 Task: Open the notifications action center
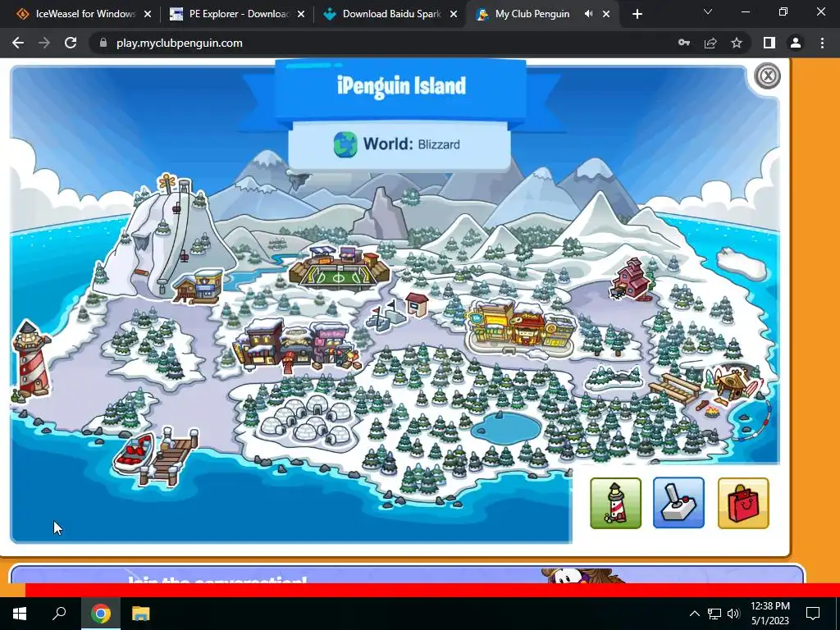[813, 614]
